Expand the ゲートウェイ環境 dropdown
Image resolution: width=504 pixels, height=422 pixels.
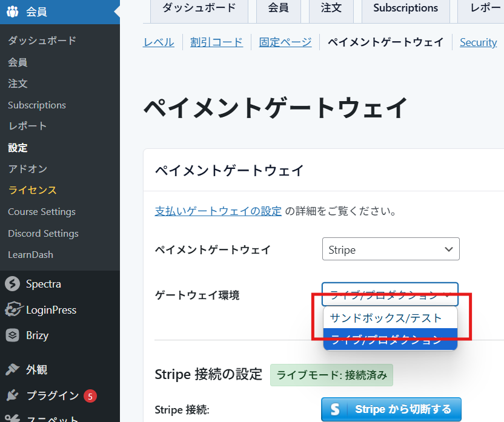tap(390, 294)
